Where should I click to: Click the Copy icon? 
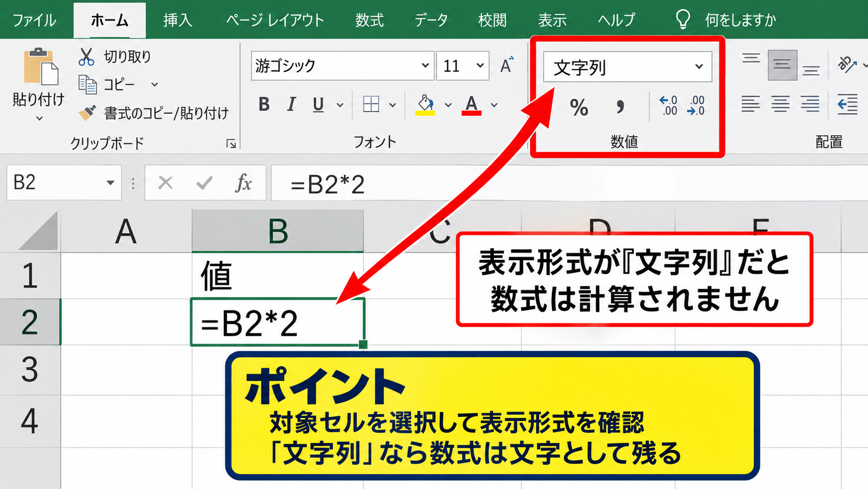(87, 84)
